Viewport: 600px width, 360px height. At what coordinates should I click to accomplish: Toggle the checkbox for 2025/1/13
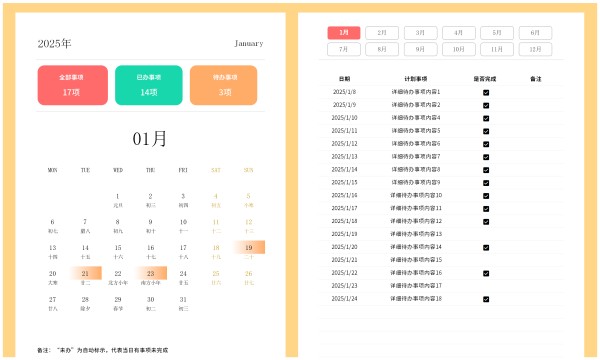click(486, 157)
